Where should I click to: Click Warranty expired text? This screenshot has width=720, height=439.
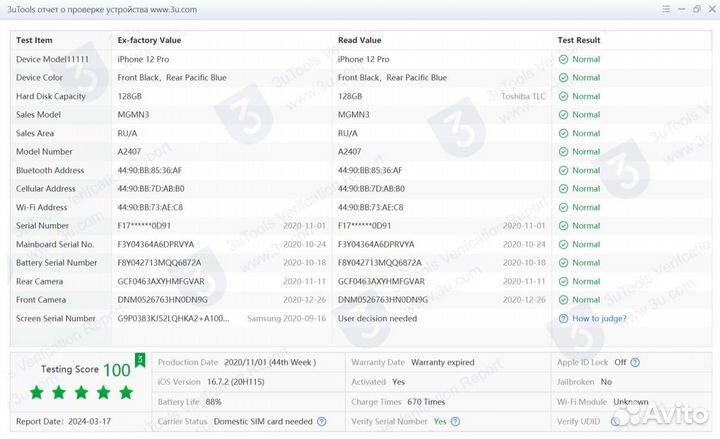click(443, 362)
